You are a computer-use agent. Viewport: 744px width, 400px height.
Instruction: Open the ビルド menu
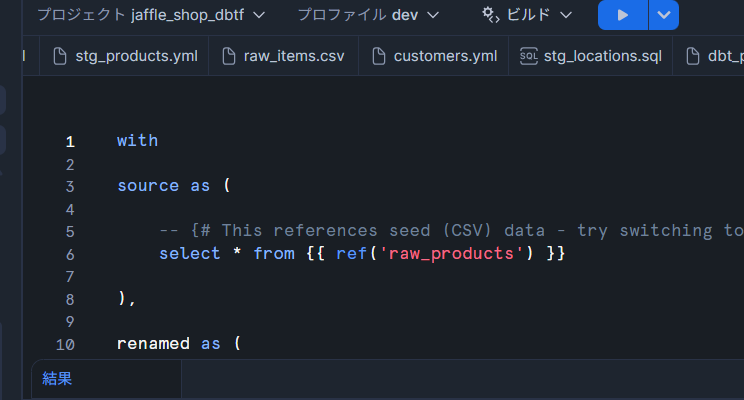pyautogui.click(x=527, y=15)
